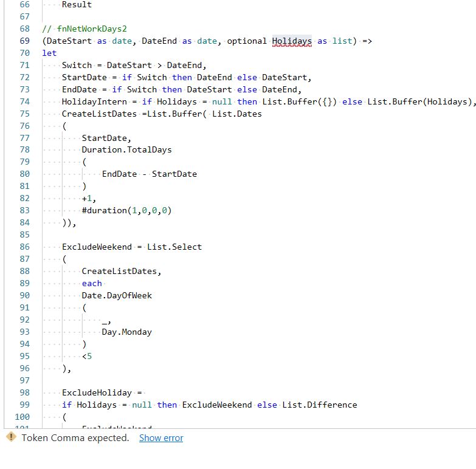The width and height of the screenshot is (476, 469).
Task: Click the each keyword on line 89
Action: coord(92,283)
